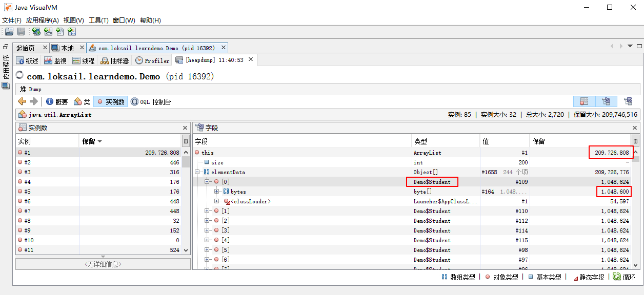Click add remote host toolbar icon
This screenshot has height=295, width=644.
click(36, 32)
